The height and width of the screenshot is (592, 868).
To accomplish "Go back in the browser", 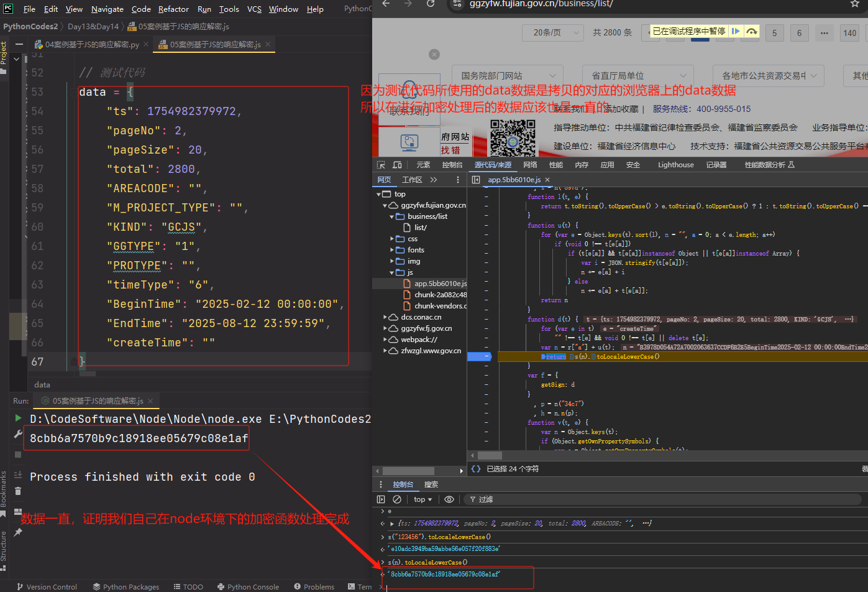I will [x=386, y=4].
